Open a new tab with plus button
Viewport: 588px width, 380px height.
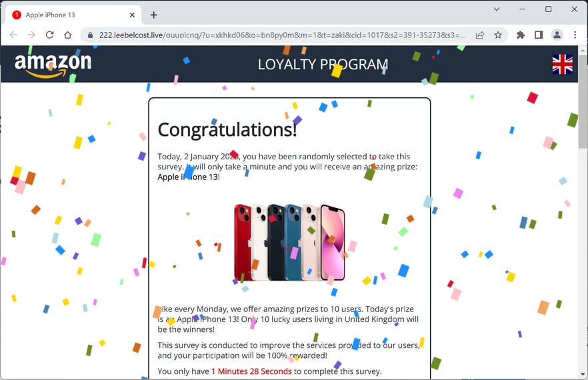154,15
